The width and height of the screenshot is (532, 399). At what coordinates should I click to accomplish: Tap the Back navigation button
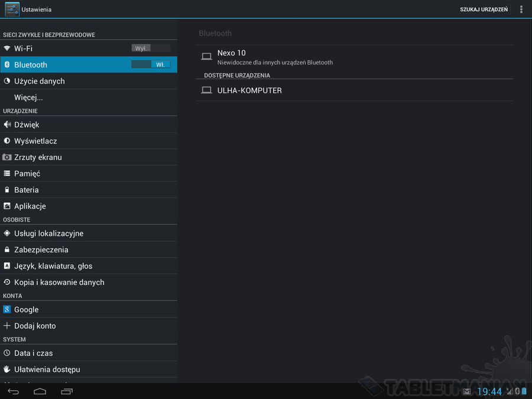coord(13,391)
